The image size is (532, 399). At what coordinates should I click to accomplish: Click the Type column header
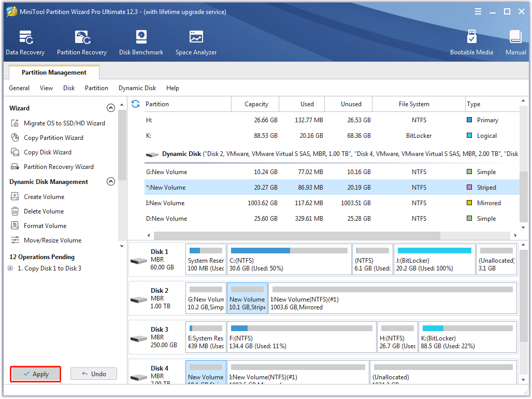pos(492,104)
